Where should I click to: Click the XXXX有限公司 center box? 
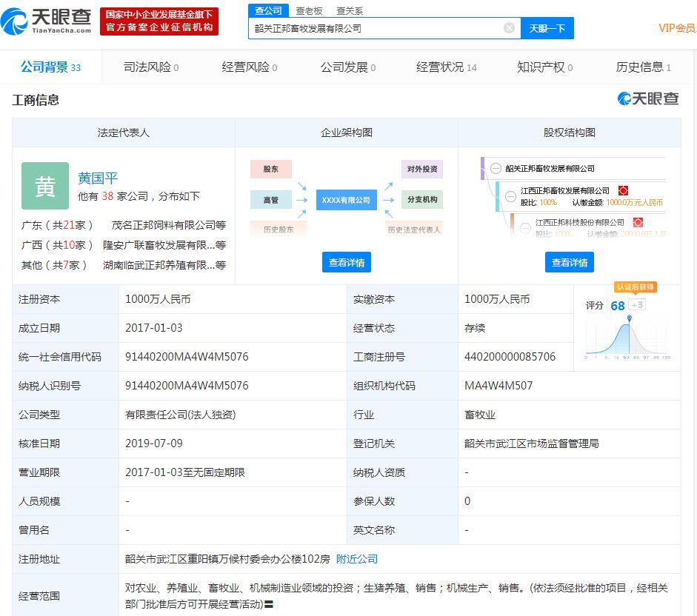(x=346, y=200)
